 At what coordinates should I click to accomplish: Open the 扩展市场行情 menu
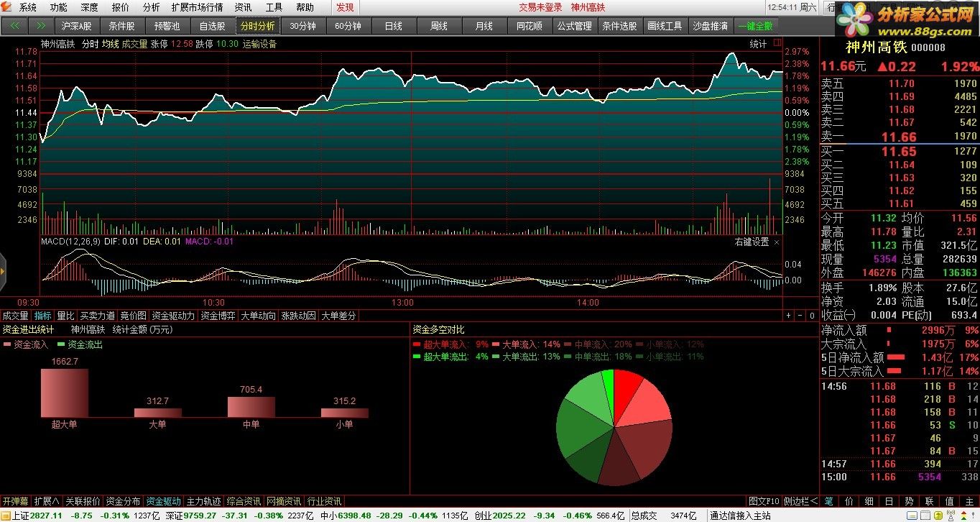[x=197, y=7]
